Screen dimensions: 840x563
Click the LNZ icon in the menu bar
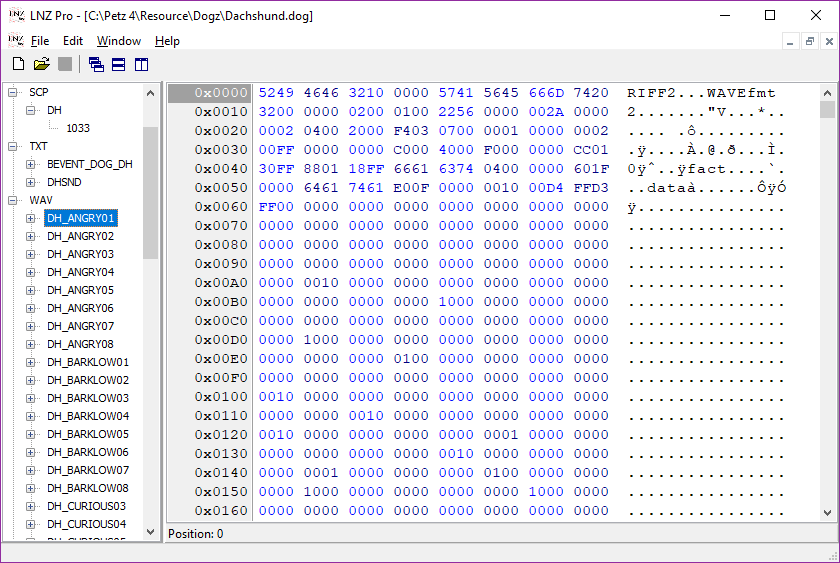tap(15, 40)
